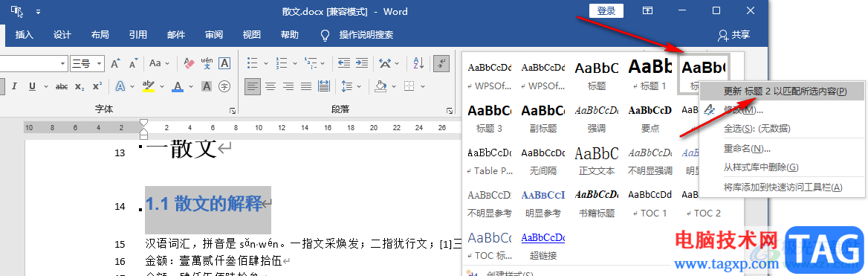Viewport: 868px width, 276px height.
Task: Open paragraph dialog launcher in 段落 group
Action: (450, 110)
